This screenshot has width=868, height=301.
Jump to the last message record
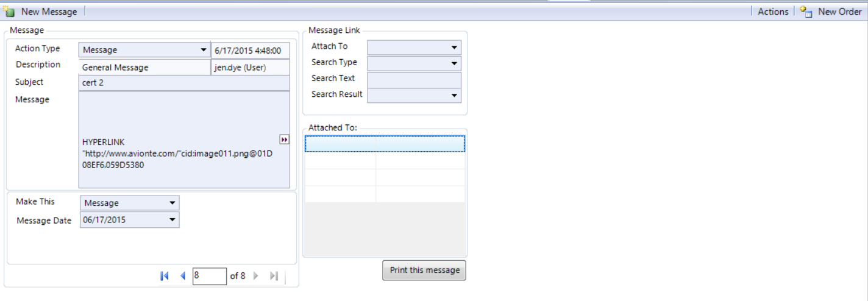274,276
